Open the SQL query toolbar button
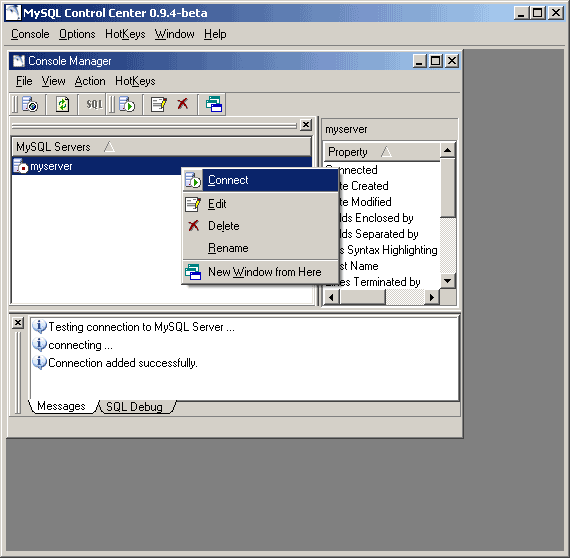The width and height of the screenshot is (570, 558). coord(94,104)
